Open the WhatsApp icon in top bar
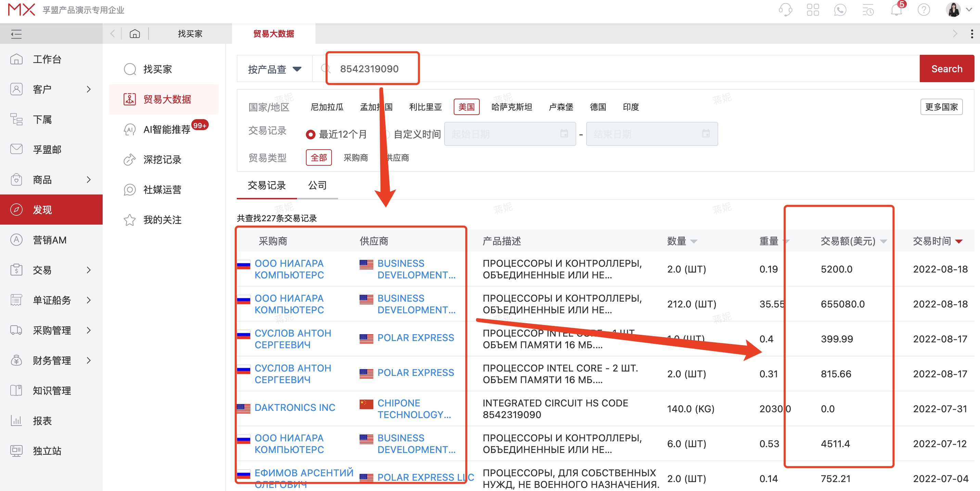Image resolution: width=980 pixels, height=491 pixels. 840,10
